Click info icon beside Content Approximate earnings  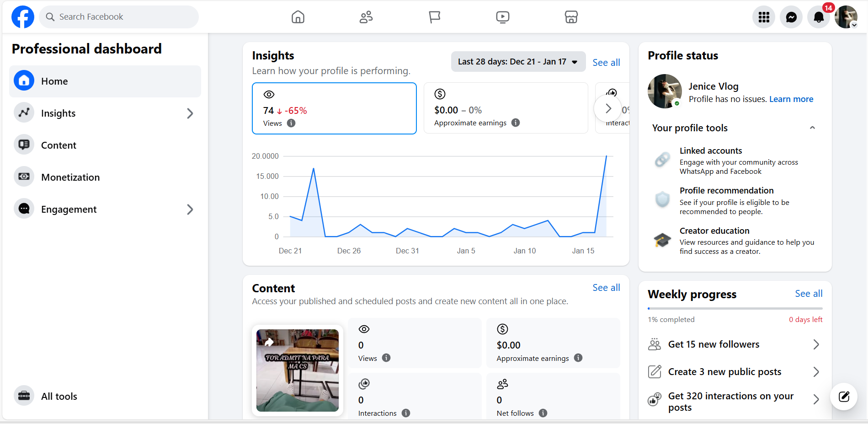[578, 358]
